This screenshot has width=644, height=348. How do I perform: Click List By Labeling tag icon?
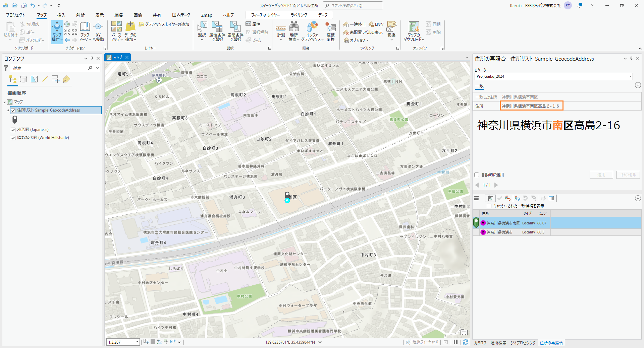click(x=66, y=79)
